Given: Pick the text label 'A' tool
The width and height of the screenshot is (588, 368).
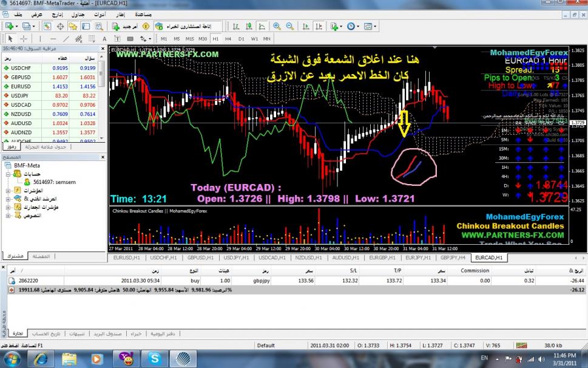Looking at the screenshot, I should (103, 38).
